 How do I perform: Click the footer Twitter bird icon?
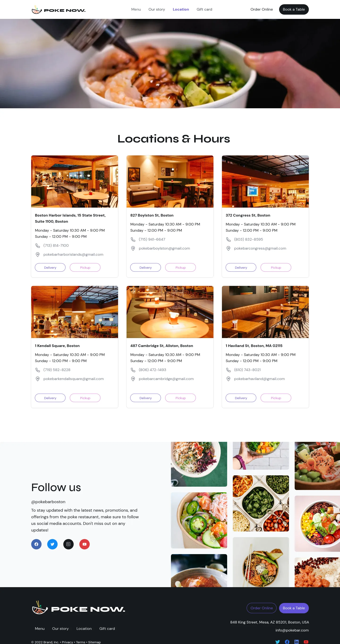click(x=277, y=642)
